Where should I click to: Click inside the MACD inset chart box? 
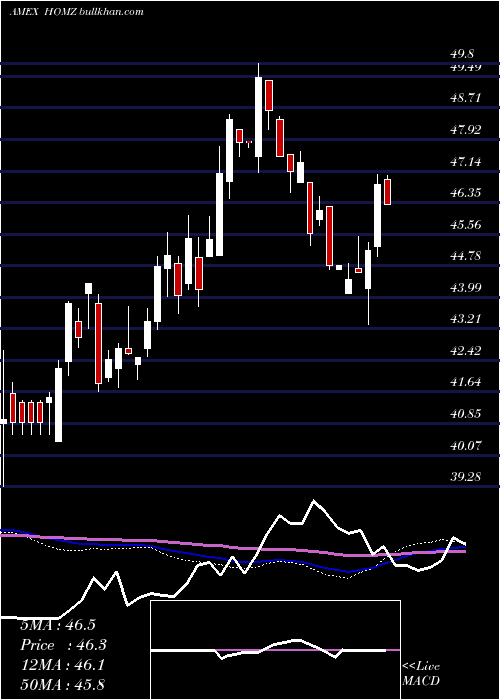coord(275,650)
